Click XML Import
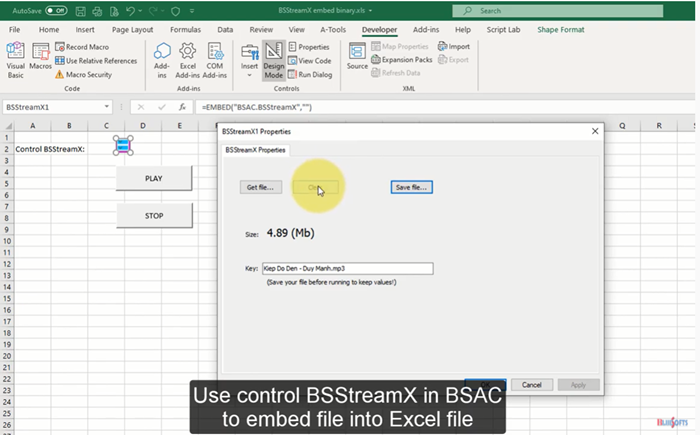 [454, 46]
